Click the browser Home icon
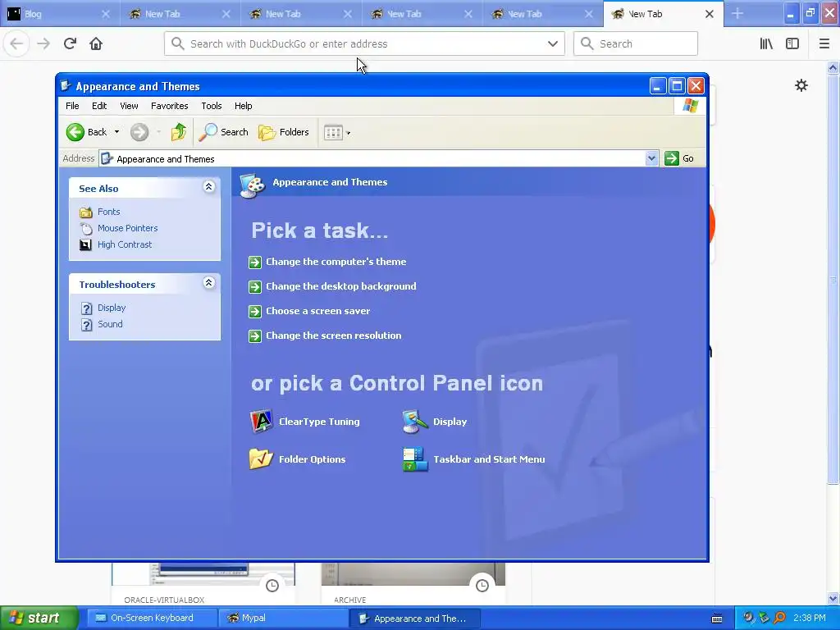The image size is (840, 630). (96, 43)
